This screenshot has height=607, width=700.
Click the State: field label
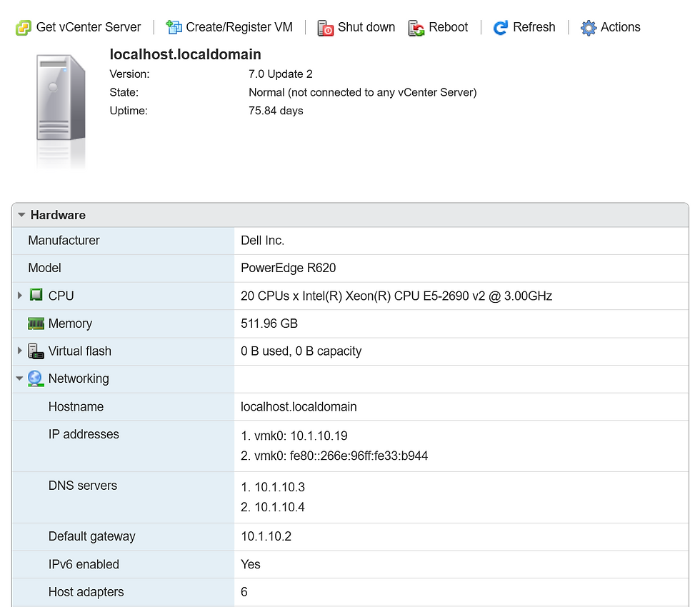[x=124, y=92]
